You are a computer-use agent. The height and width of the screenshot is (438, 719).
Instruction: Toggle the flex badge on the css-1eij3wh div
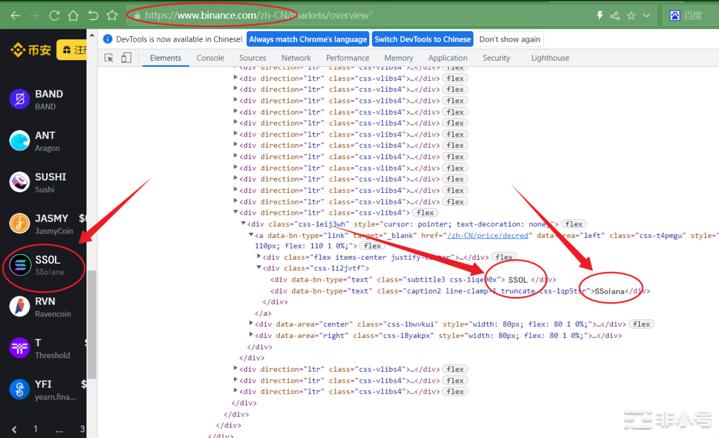(x=574, y=224)
